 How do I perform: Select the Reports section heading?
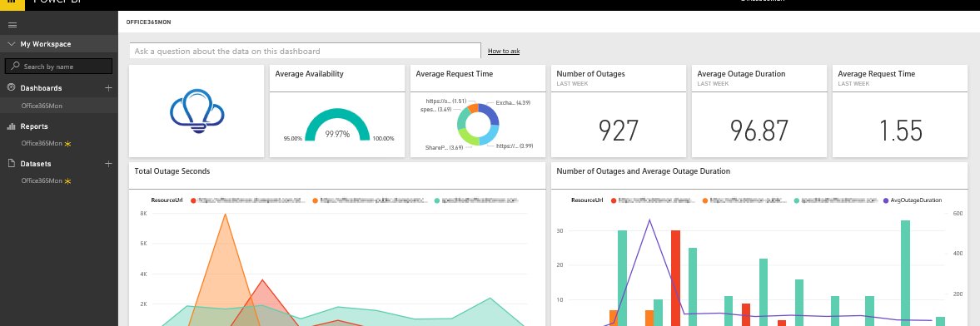point(34,126)
